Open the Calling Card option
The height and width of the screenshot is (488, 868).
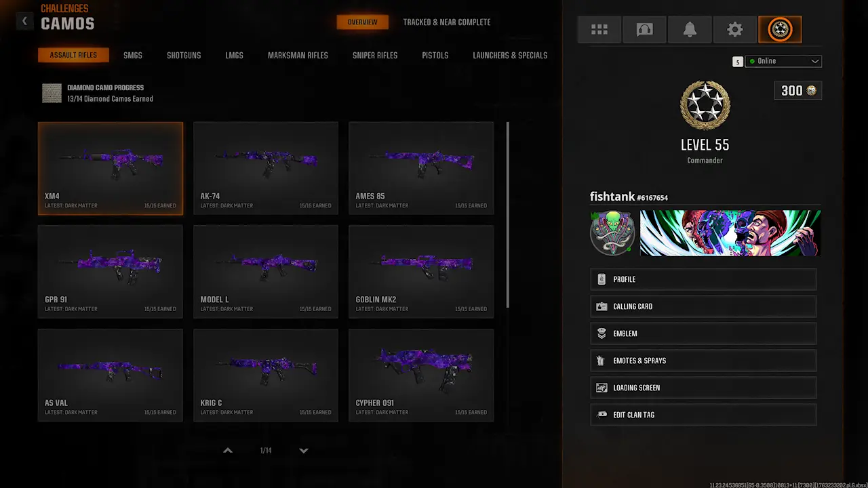pyautogui.click(x=703, y=306)
